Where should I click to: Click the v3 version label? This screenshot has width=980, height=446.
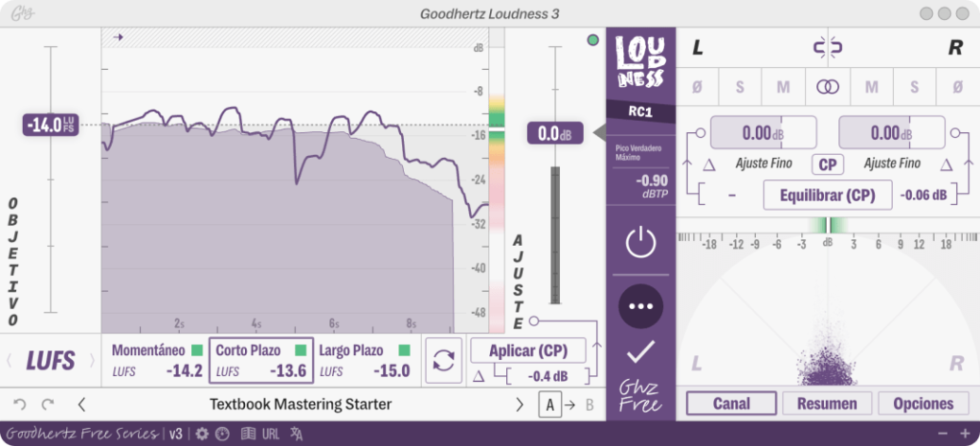pos(176,434)
